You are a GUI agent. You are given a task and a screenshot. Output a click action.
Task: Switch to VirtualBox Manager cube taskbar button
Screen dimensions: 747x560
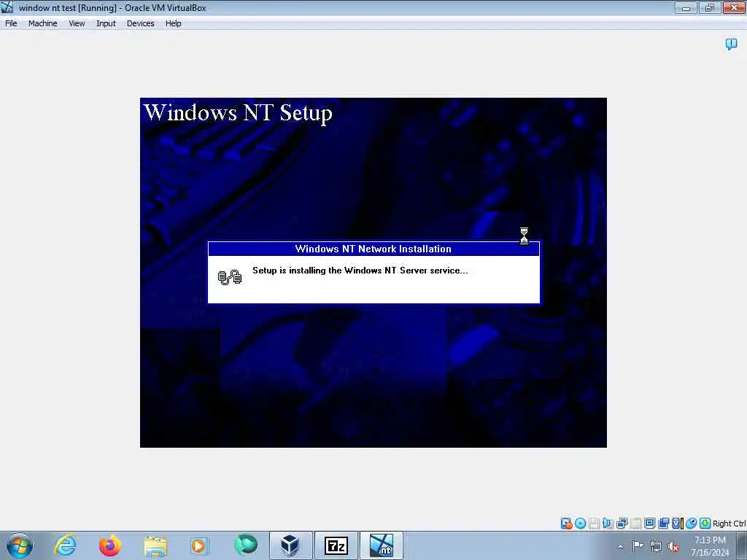pyautogui.click(x=290, y=545)
